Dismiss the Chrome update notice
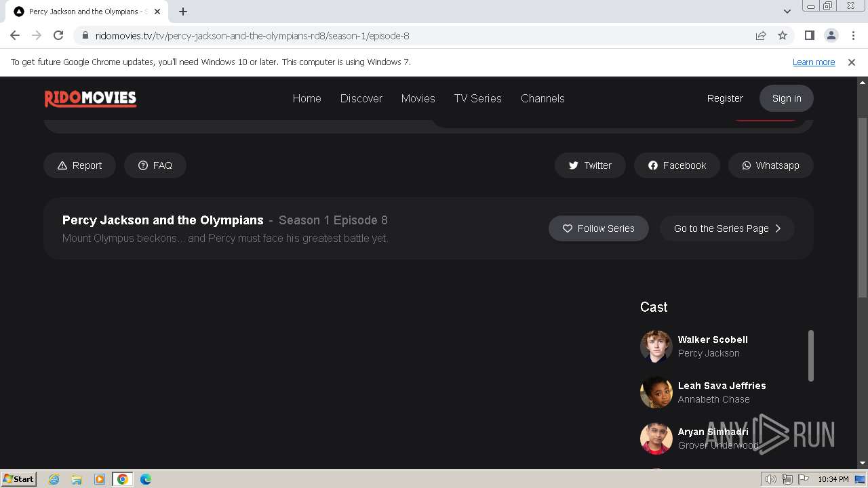The width and height of the screenshot is (868, 488). tap(852, 62)
